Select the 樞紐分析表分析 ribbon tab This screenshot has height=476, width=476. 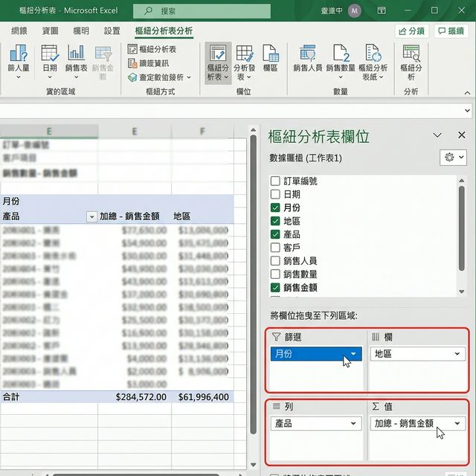click(164, 30)
